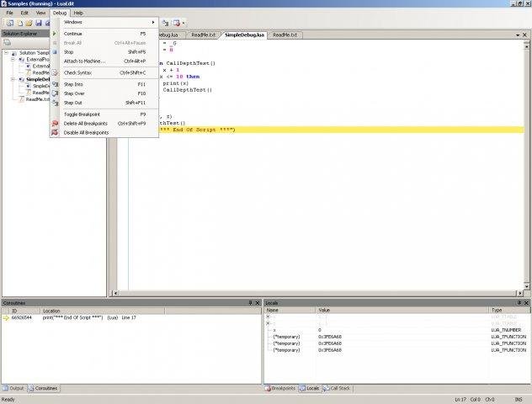Click the Location column header in Coroutines
The height and width of the screenshot is (404, 532).
coord(103,311)
